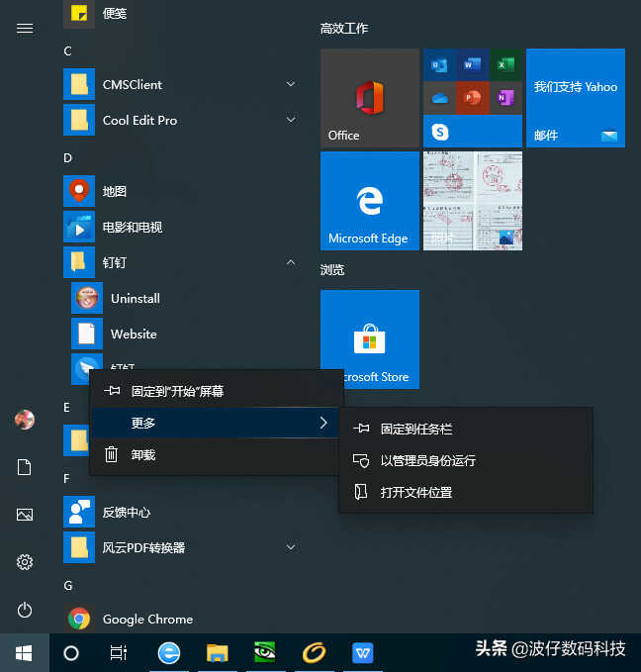Collapse the 钉钉 folder
Screen dimensions: 641x672
291,262
